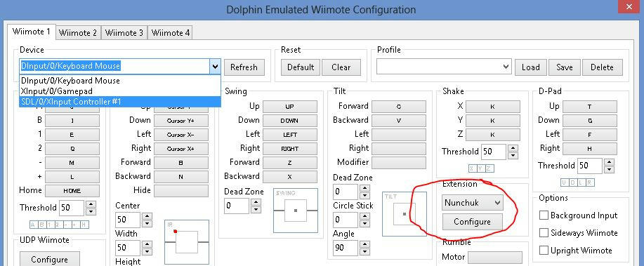The width and height of the screenshot is (644, 266).
Task: Choose XInput/0/Gamepad in device list
Action: (120, 91)
